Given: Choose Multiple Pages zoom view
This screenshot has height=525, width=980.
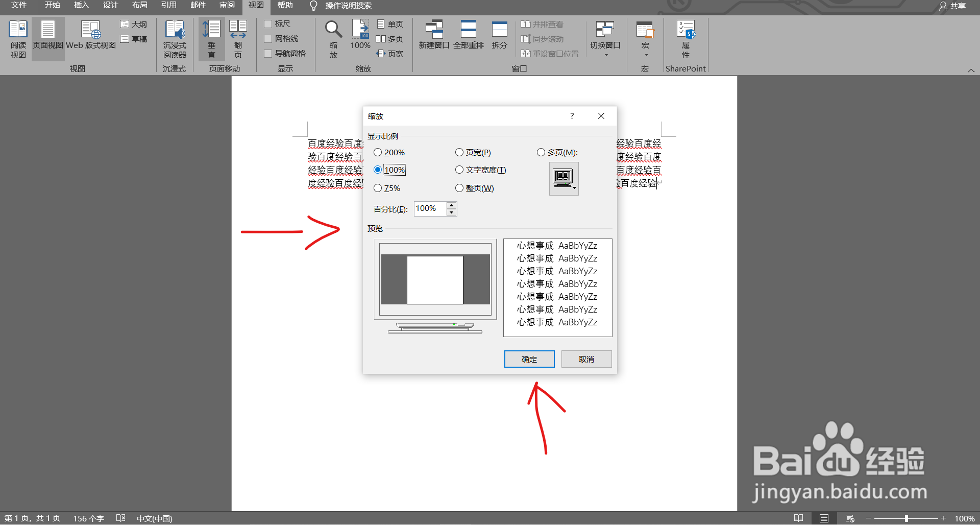Looking at the screenshot, I should (390, 39).
